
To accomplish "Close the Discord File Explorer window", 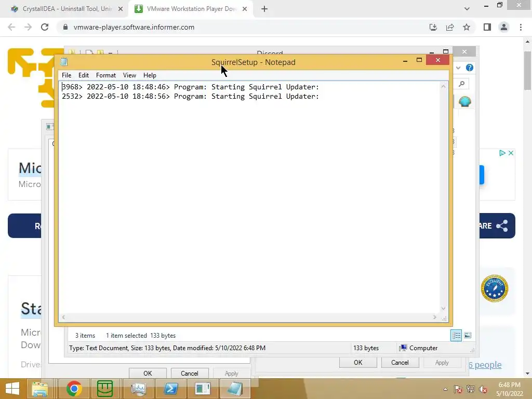I will [464, 51].
